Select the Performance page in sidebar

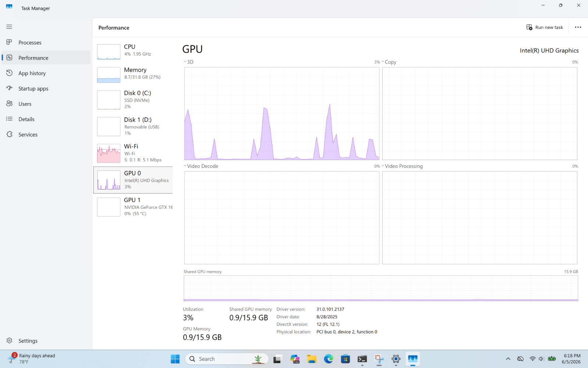click(46, 58)
